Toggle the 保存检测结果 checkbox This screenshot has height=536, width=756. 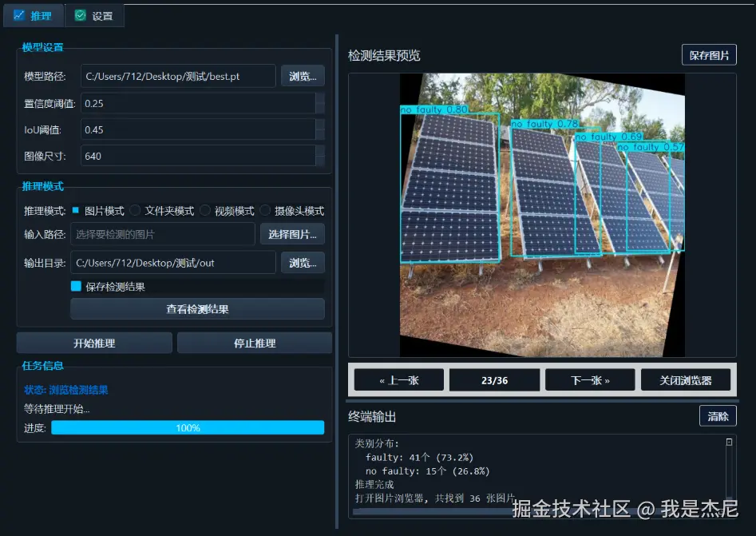77,286
